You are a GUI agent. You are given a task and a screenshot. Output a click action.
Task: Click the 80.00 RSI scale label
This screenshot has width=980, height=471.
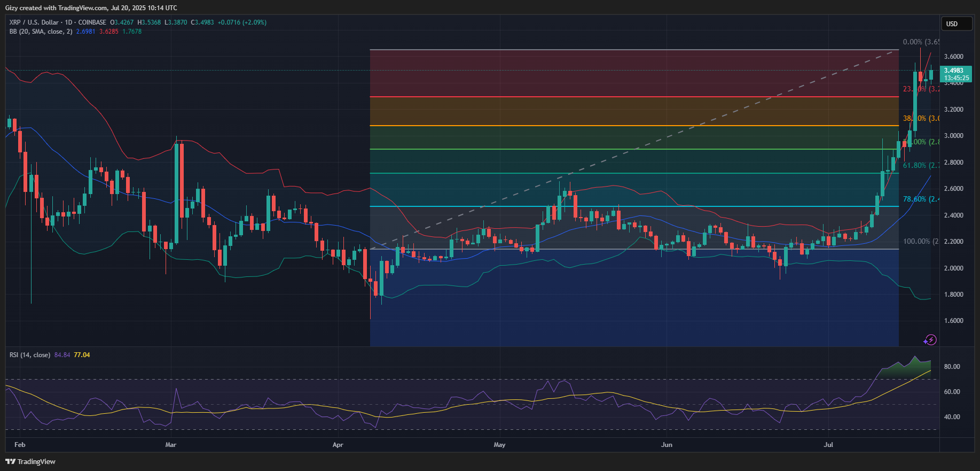point(952,367)
